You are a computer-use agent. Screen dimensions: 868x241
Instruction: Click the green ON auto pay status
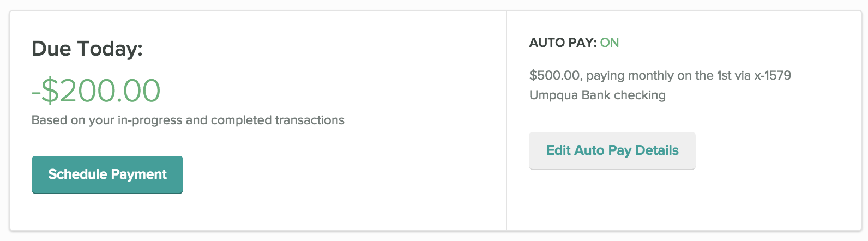[x=610, y=43]
